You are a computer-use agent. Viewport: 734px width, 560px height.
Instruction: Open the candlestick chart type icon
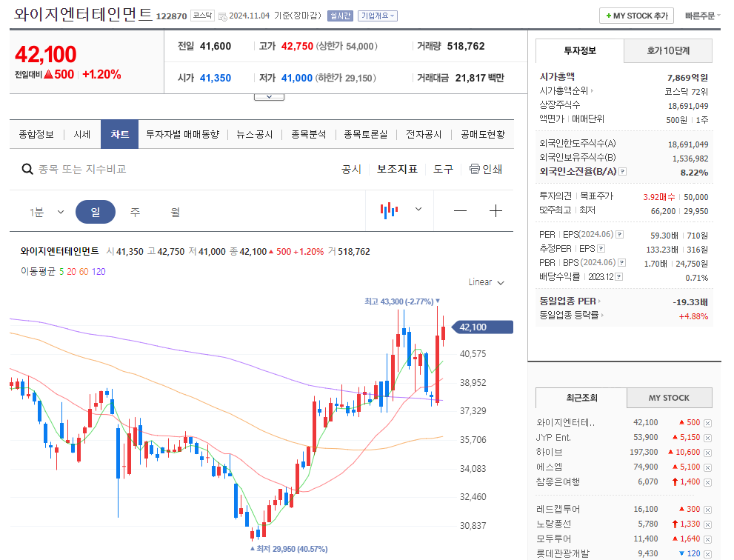(389, 210)
